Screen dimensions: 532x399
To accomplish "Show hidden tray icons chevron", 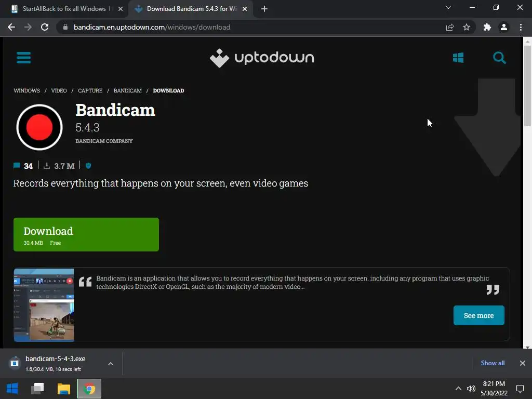I will pyautogui.click(x=458, y=389).
